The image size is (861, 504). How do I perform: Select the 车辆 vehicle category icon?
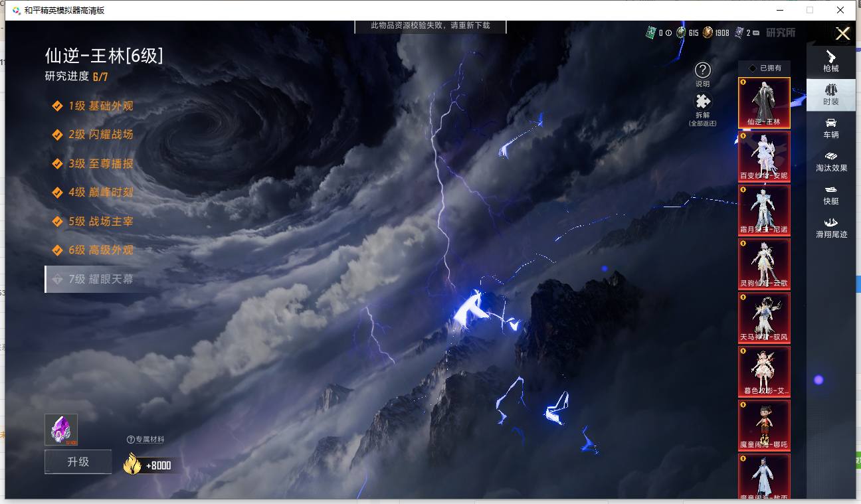point(830,128)
